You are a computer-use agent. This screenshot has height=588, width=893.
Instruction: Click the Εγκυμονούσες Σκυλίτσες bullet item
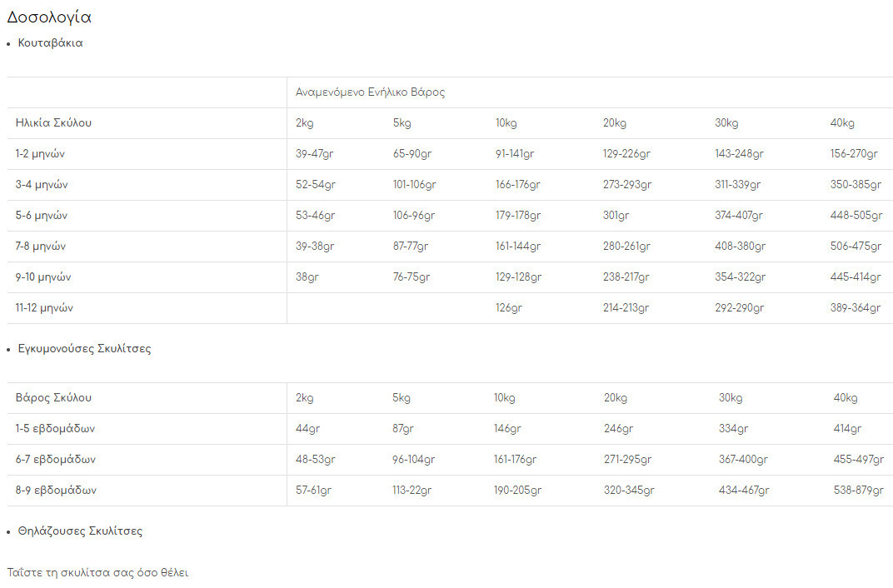click(x=85, y=349)
